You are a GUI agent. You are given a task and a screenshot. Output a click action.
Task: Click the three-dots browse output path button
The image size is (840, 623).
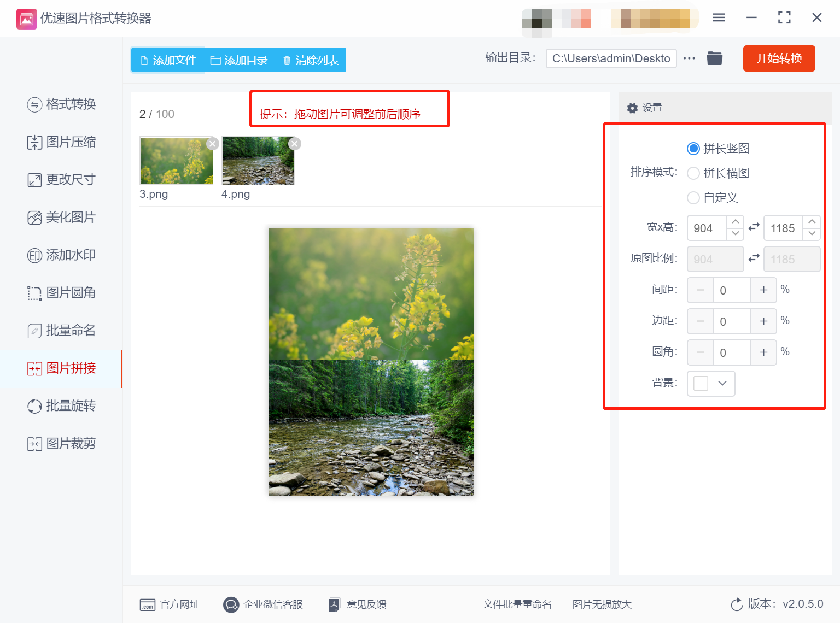689,58
